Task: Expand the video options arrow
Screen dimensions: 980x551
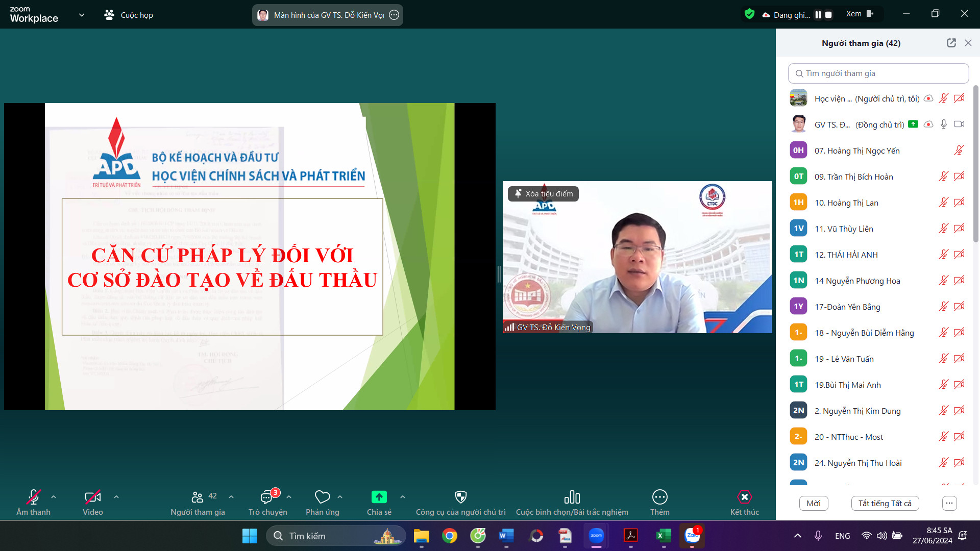Action: coord(116,497)
